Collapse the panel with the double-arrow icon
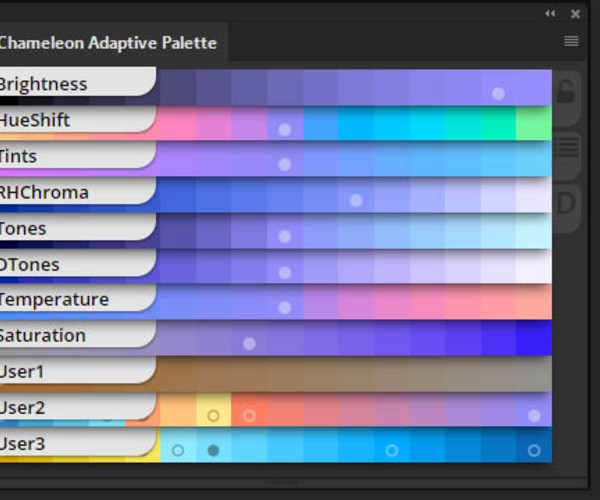Viewport: 600px width, 500px height. coord(550,14)
